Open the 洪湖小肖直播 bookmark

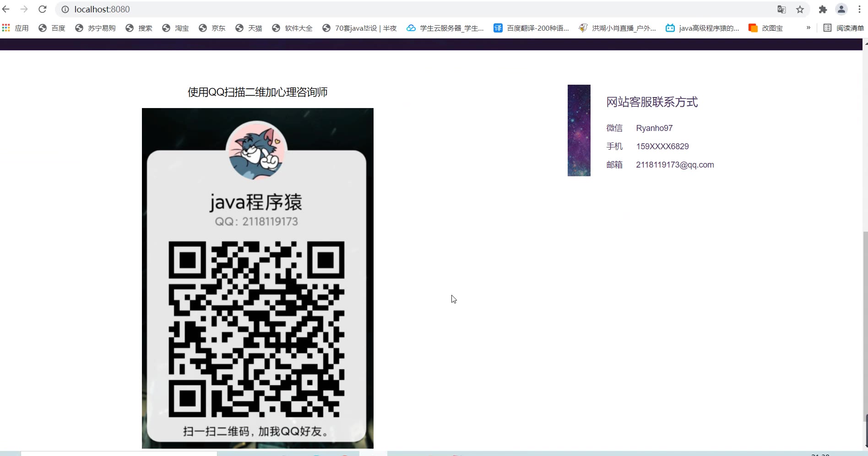[x=617, y=28]
